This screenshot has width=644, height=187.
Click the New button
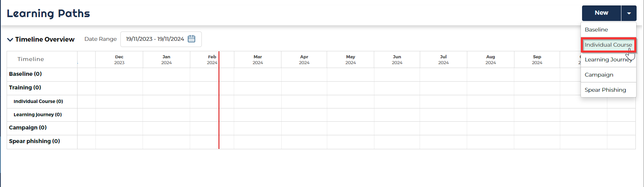tap(601, 13)
